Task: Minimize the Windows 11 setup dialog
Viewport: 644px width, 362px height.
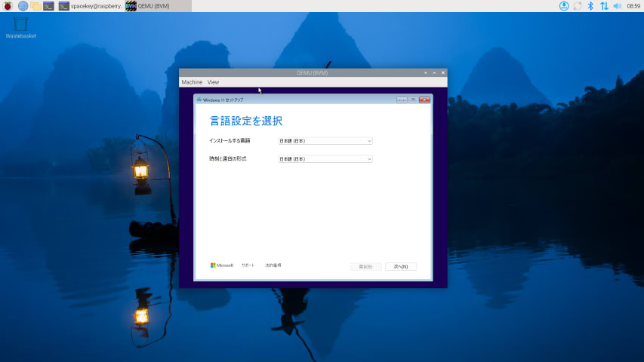Action: 402,100
